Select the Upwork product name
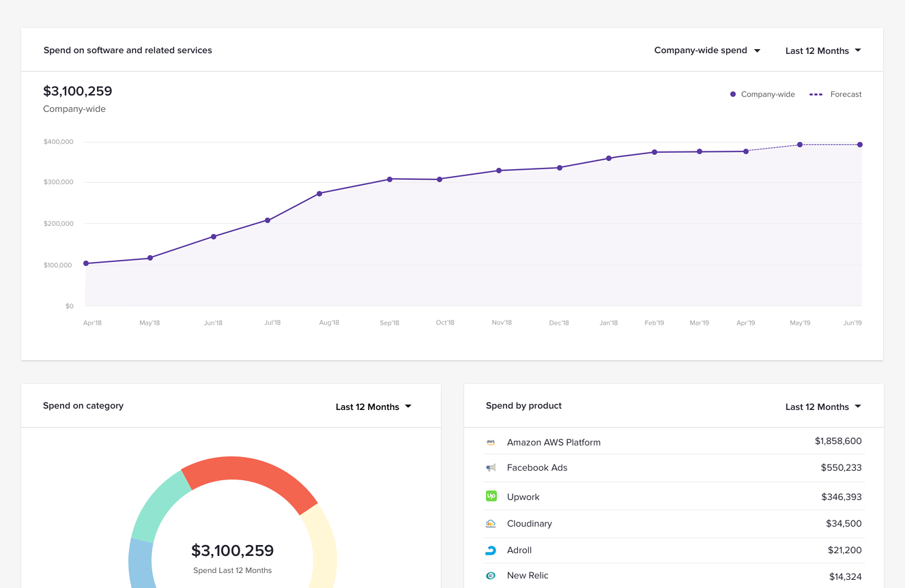 click(523, 497)
